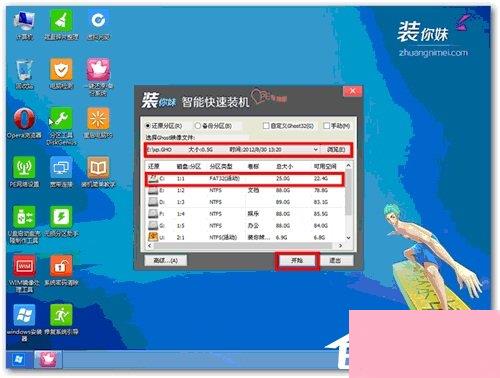The height and width of the screenshot is (378, 500).
Task: Click the C: drive icon in partition list
Action: point(153,179)
